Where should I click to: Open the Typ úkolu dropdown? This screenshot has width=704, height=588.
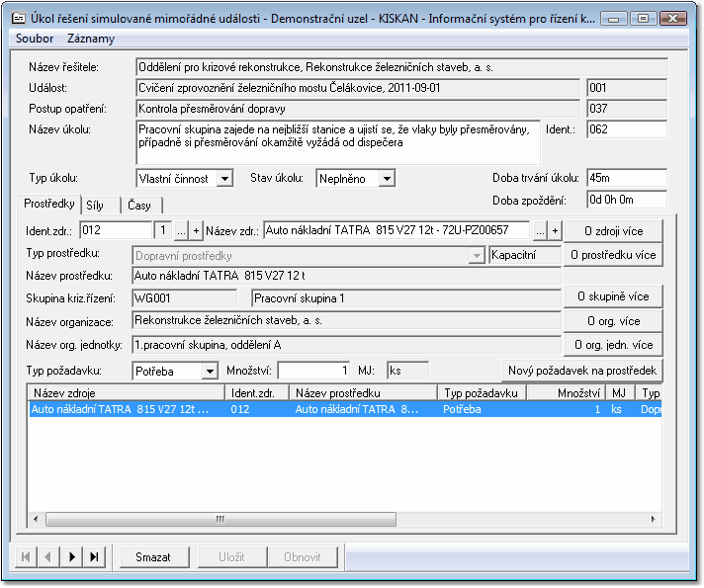point(224,179)
